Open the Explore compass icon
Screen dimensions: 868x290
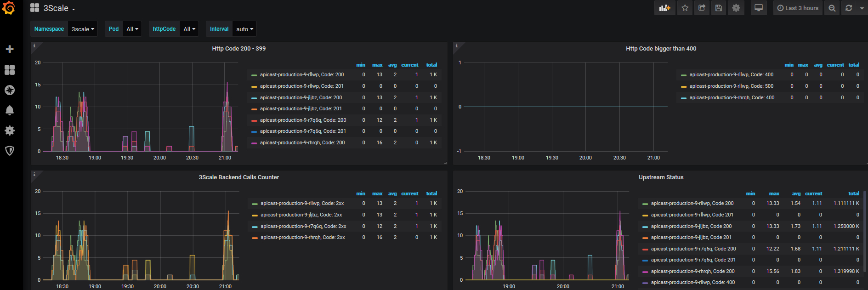[x=9, y=90]
